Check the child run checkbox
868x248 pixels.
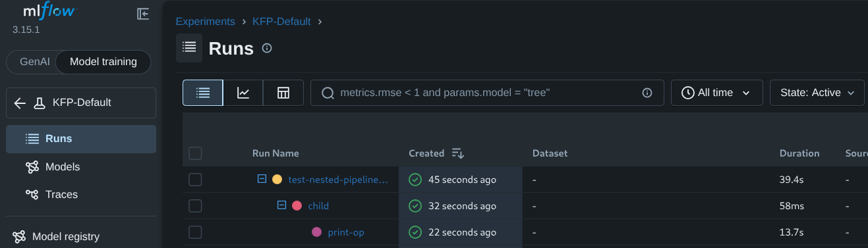pos(195,206)
